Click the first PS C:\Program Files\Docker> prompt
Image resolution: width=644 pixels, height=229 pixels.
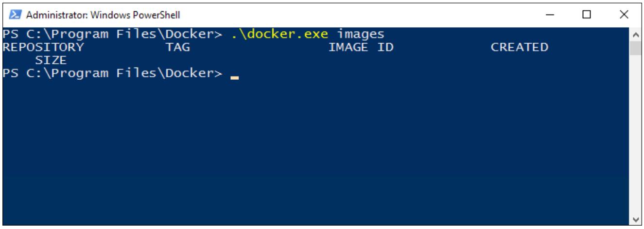click(113, 35)
